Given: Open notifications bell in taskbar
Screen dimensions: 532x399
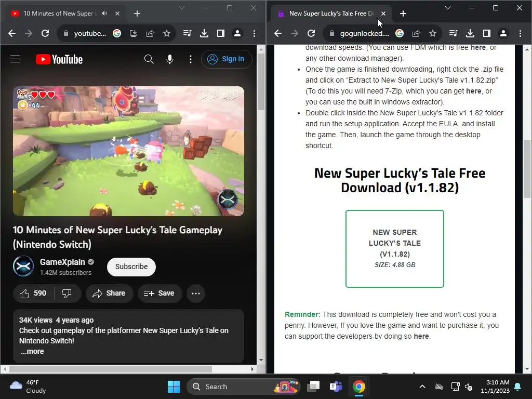Looking at the screenshot, I should [518, 387].
